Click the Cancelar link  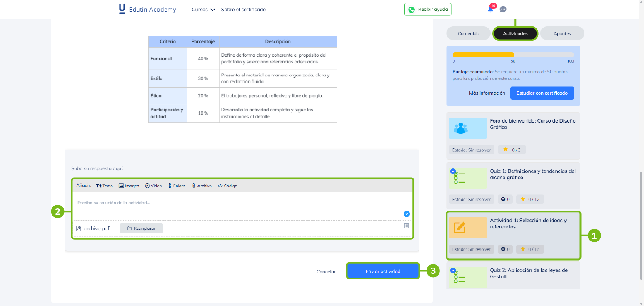(x=326, y=271)
